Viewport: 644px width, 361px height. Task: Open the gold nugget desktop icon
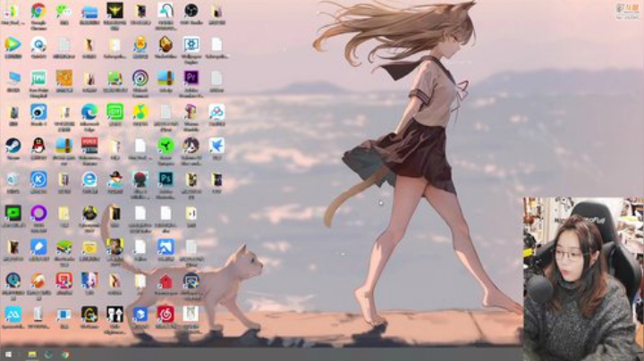165,45
